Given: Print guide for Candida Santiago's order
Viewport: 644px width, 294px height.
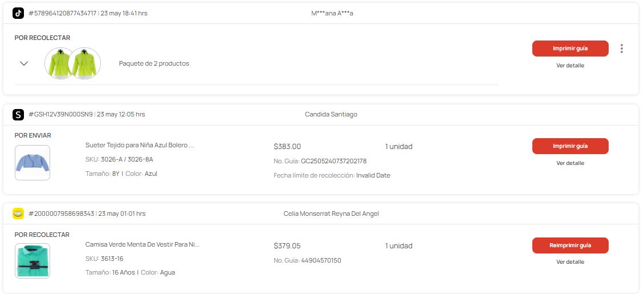Looking at the screenshot, I should click(570, 146).
